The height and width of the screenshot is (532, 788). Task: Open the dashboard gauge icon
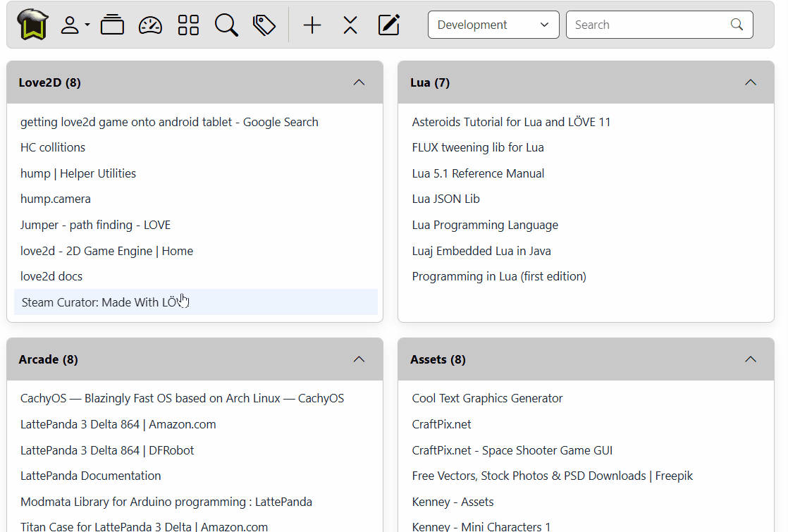tap(150, 25)
